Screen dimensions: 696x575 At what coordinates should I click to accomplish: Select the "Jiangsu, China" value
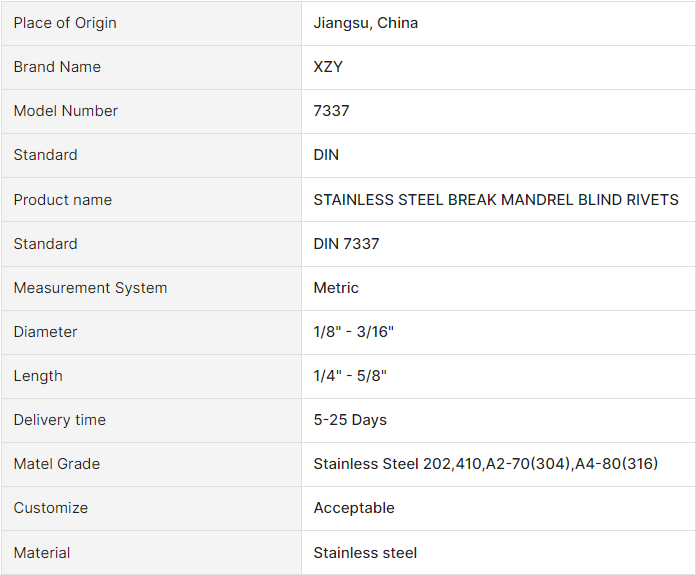point(366,23)
